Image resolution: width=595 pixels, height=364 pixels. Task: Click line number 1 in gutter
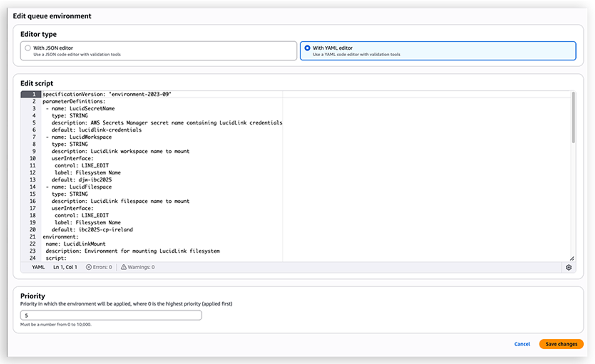click(34, 94)
